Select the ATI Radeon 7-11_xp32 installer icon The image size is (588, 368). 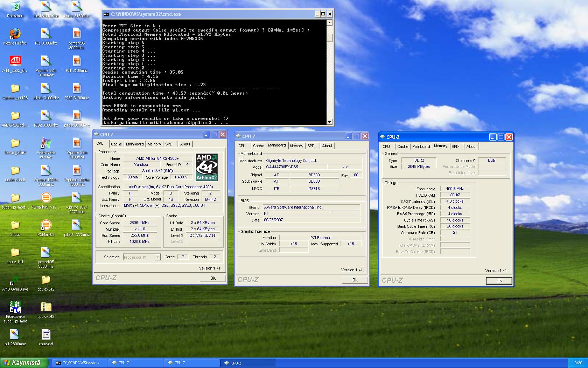[x=15, y=61]
